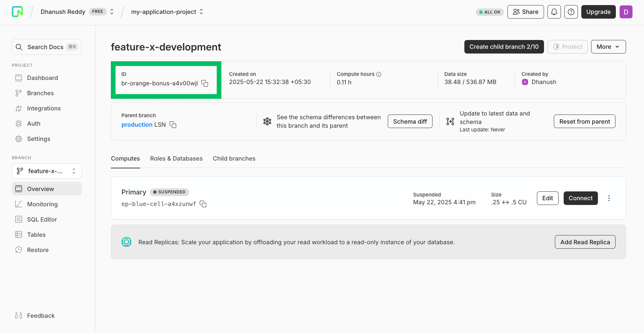Click the Schema diff button
644x333 pixels.
click(410, 122)
